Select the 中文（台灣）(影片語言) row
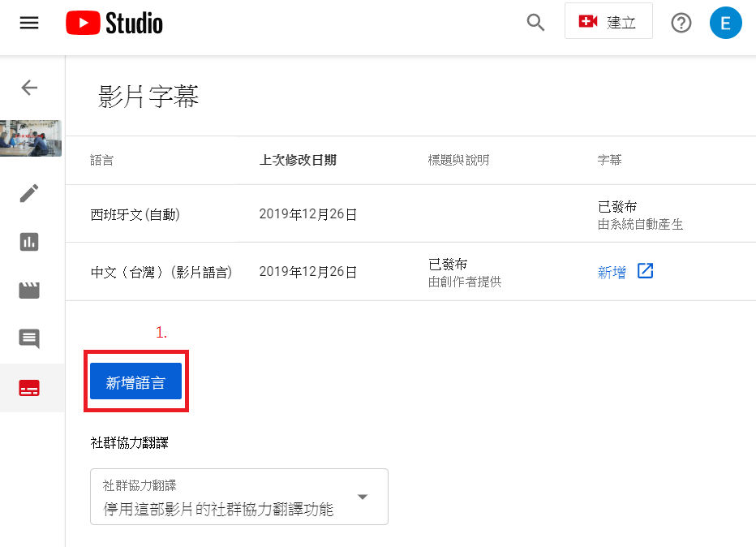 click(x=410, y=272)
